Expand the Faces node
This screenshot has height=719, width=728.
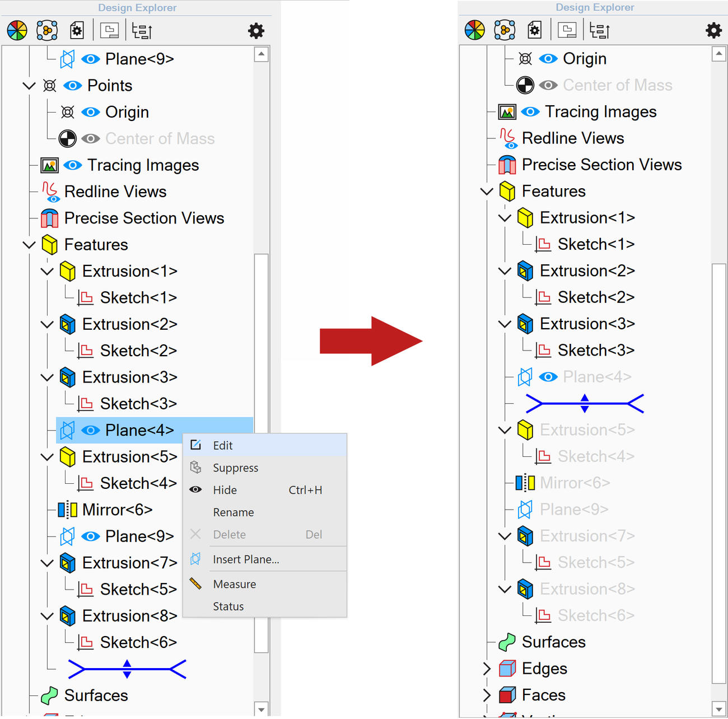[x=487, y=695]
